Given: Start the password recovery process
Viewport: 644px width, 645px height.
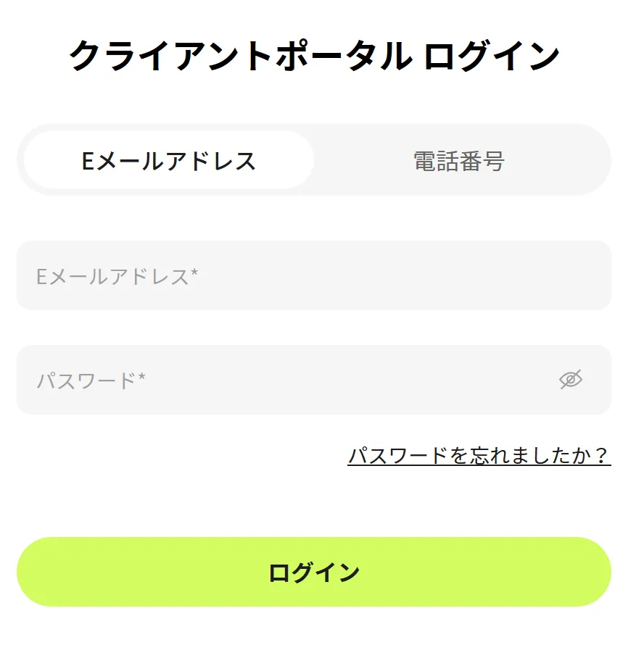Looking at the screenshot, I should 479,457.
